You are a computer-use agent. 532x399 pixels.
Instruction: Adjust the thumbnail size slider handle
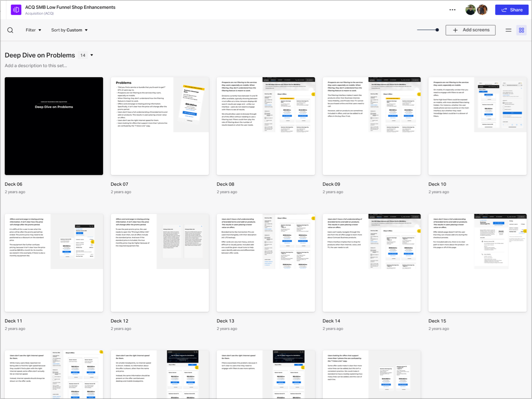pos(437,30)
